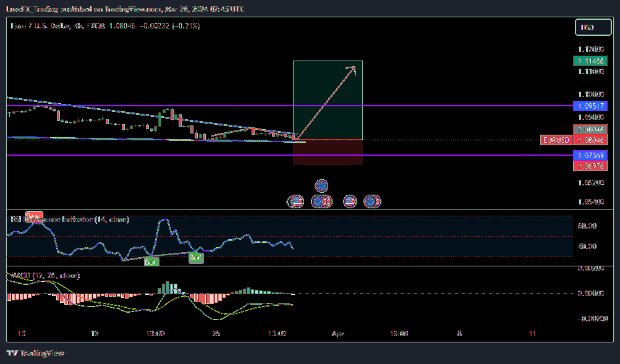Viewport: 620px width, 364px height.
Task: Click the 25 date label on time axis
Action: [x=216, y=334]
